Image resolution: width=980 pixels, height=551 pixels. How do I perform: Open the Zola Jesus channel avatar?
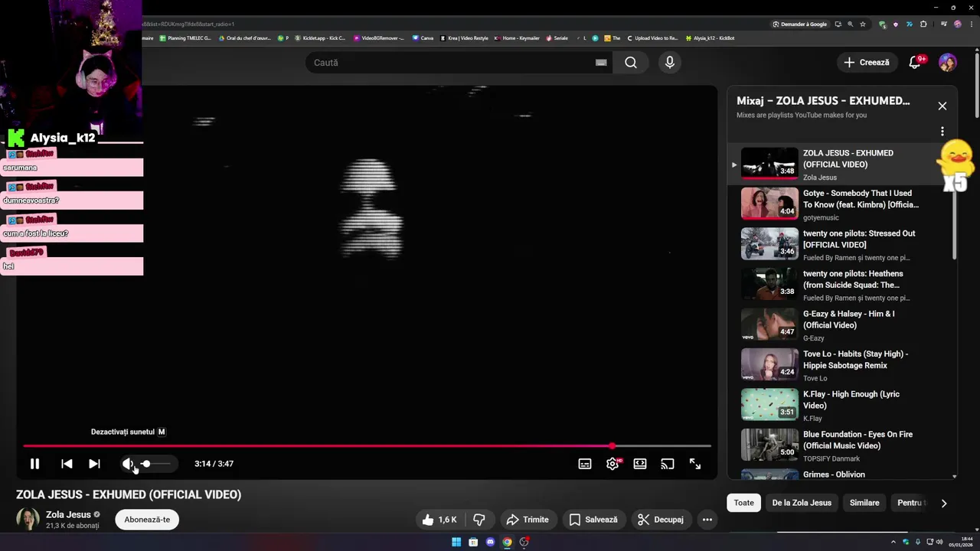coord(28,520)
